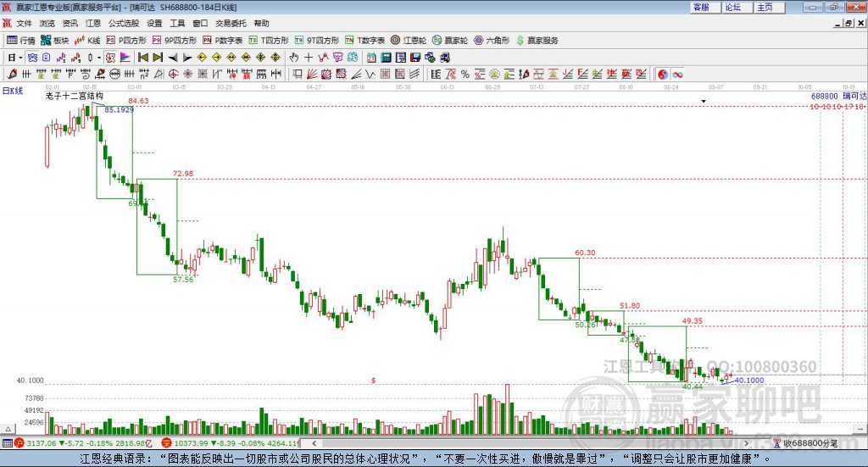Toggle the highlighted blue grid icon beside period selector
This screenshot has width=868, height=467.
coord(32,58)
